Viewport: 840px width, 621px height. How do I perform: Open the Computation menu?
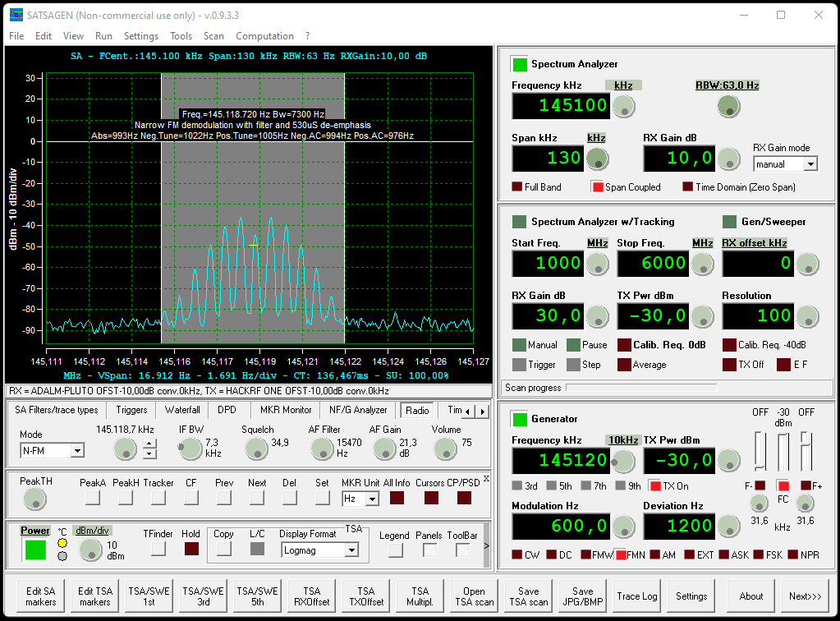coord(264,36)
